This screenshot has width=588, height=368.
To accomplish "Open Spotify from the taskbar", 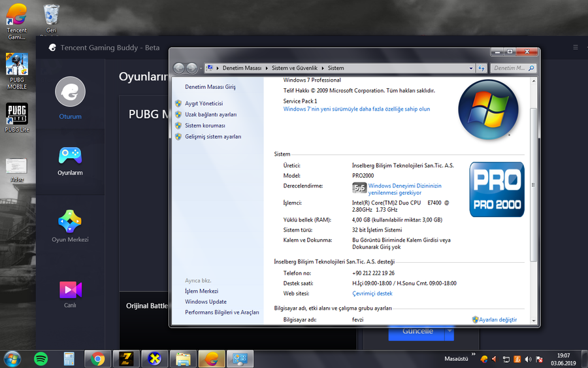I will (41, 359).
